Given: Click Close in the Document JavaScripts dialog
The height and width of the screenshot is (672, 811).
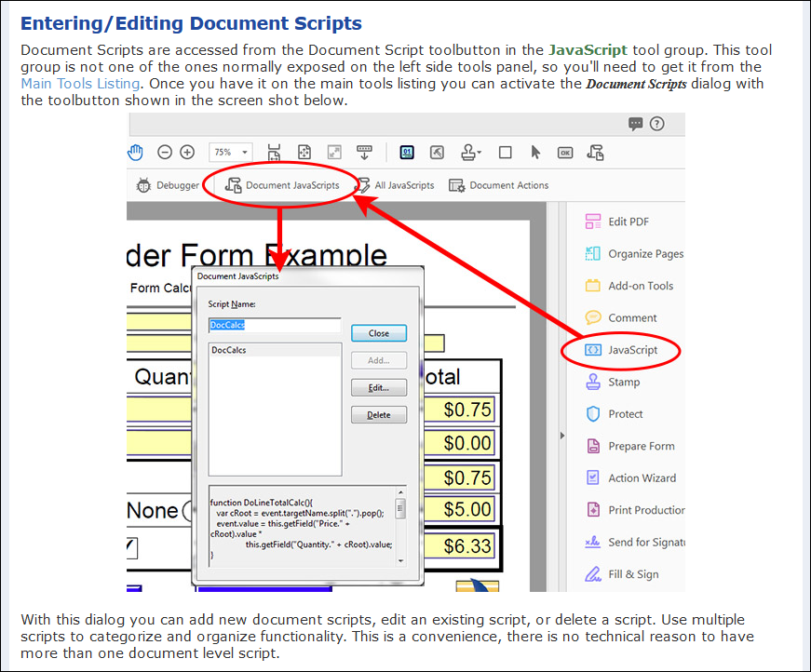Looking at the screenshot, I should (x=378, y=333).
